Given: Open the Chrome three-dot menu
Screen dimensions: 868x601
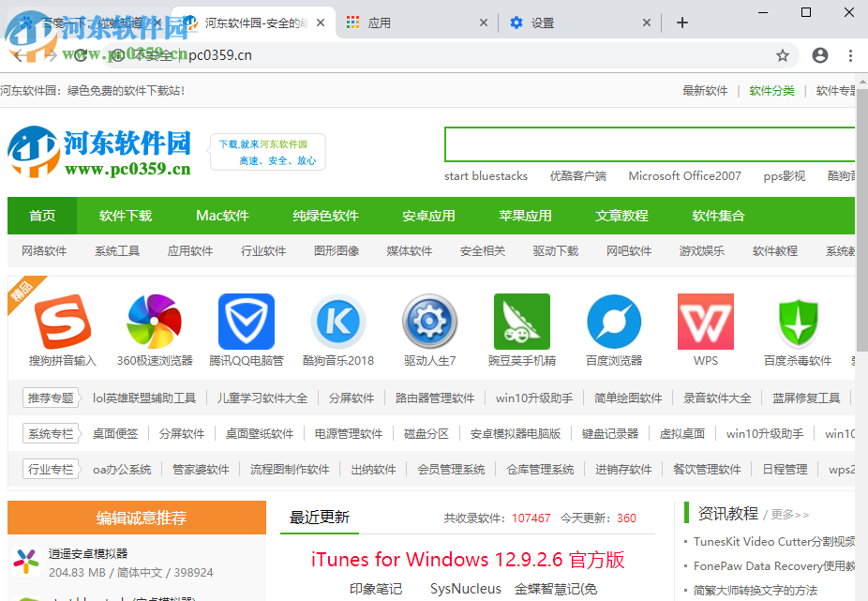Looking at the screenshot, I should (850, 55).
